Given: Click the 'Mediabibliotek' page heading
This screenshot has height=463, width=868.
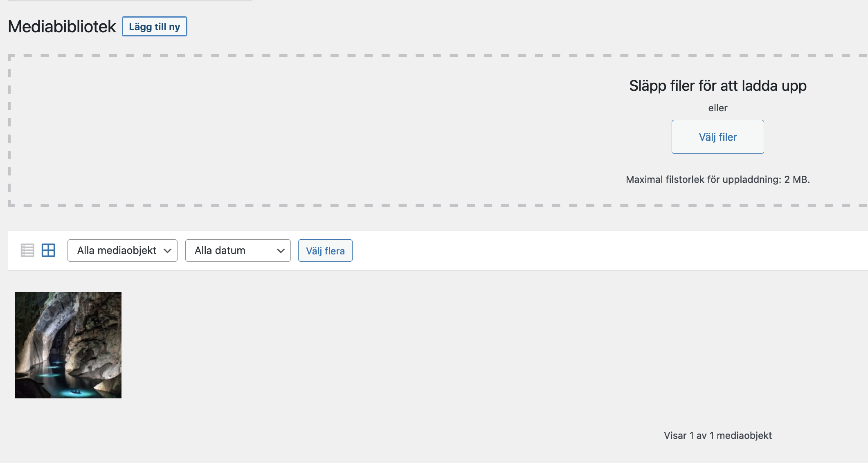Looking at the screenshot, I should (x=62, y=26).
